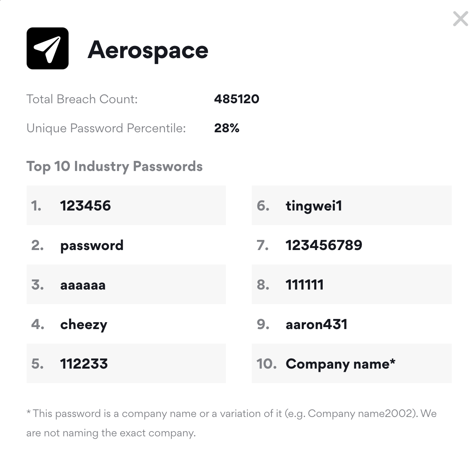The width and height of the screenshot is (476, 467).
Task: Click the Aerospace paper plane icon
Action: click(x=48, y=48)
